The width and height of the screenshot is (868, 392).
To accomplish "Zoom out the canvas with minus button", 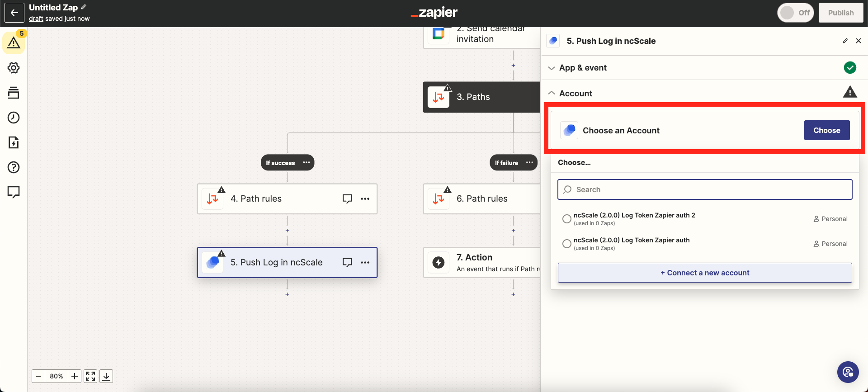I will click(38, 376).
